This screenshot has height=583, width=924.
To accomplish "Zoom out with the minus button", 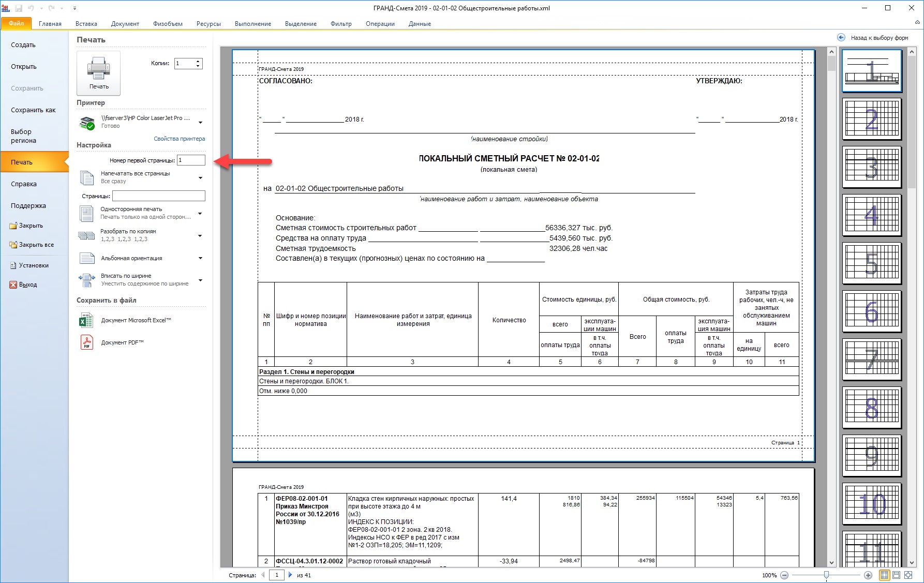I will tap(784, 575).
